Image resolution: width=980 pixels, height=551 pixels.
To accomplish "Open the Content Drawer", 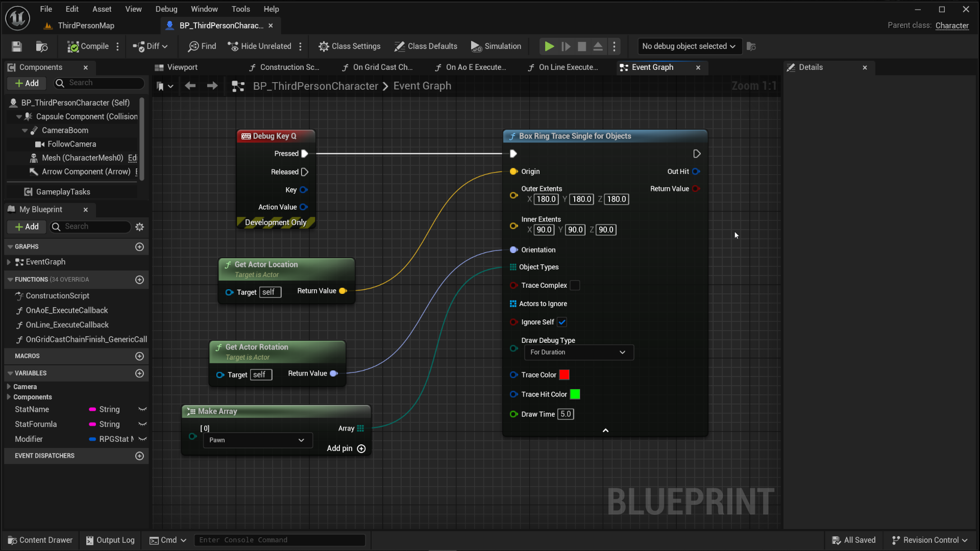I will 40,540.
